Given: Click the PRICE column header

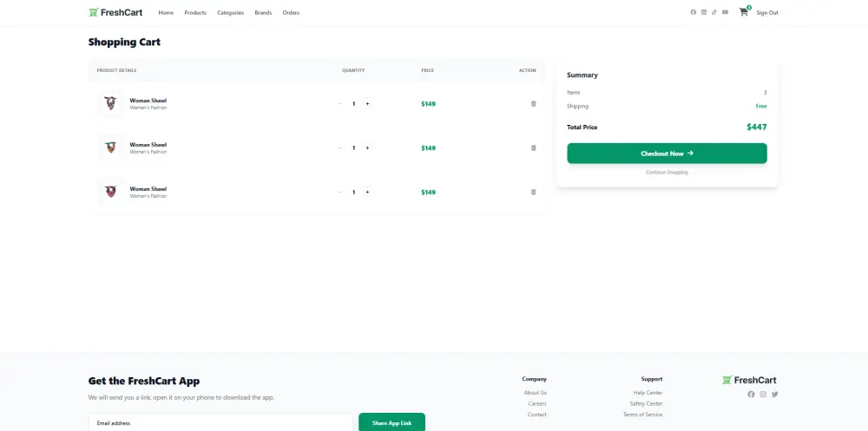Looking at the screenshot, I should (427, 70).
